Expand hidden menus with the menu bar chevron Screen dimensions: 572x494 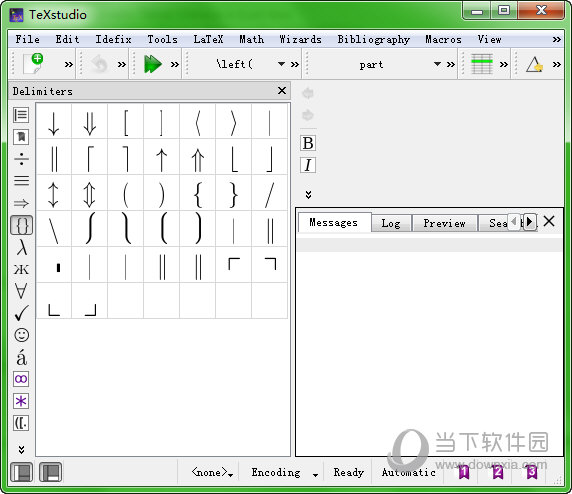coord(557,39)
